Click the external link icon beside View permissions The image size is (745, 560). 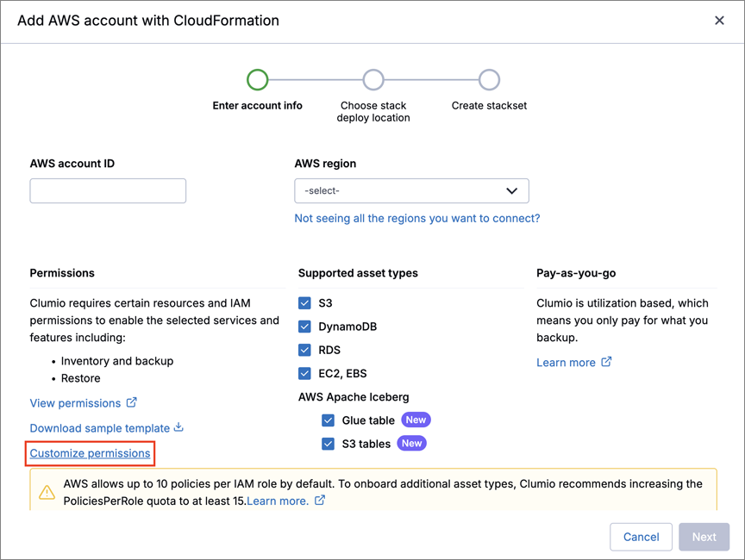pyautogui.click(x=132, y=402)
